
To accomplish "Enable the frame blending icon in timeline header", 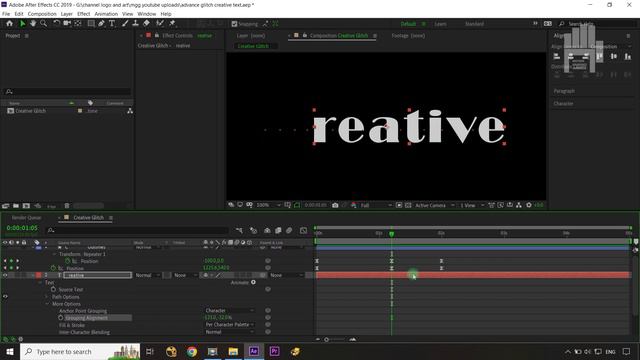I will [278, 231].
